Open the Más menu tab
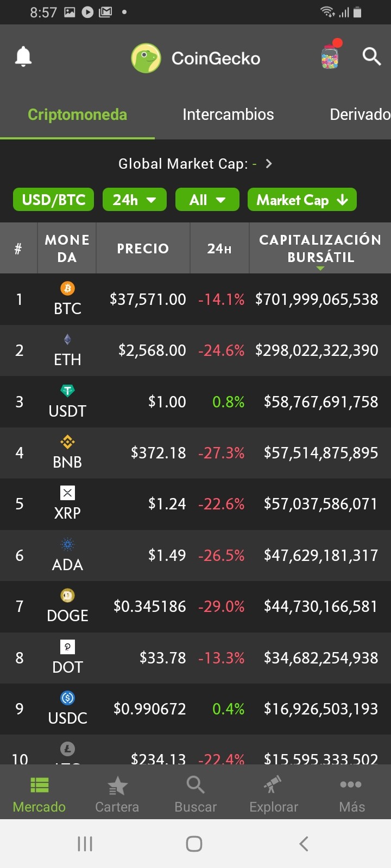Viewport: 391px width, 868px height. pos(351,795)
